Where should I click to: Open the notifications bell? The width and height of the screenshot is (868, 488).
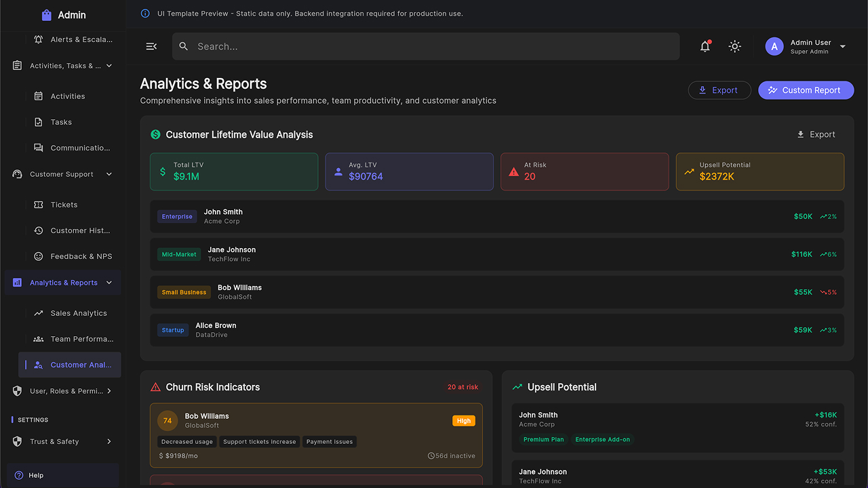705,46
